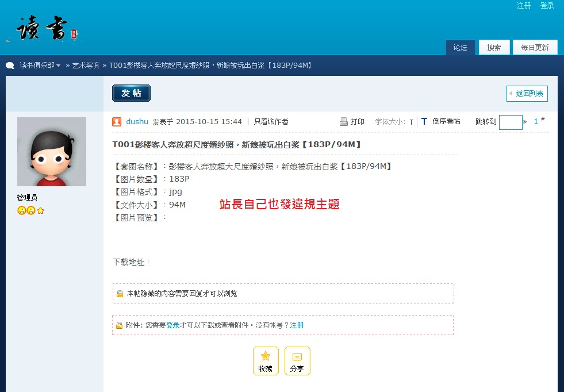Viewport: 564px width, 392px height.
Task: Click the 返回列表 button
Action: (x=527, y=93)
